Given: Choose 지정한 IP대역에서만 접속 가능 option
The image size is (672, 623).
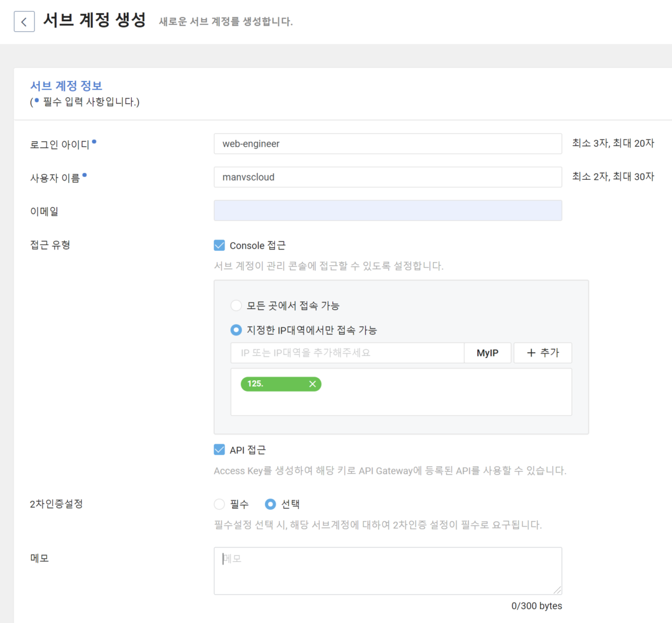Looking at the screenshot, I should pos(236,330).
